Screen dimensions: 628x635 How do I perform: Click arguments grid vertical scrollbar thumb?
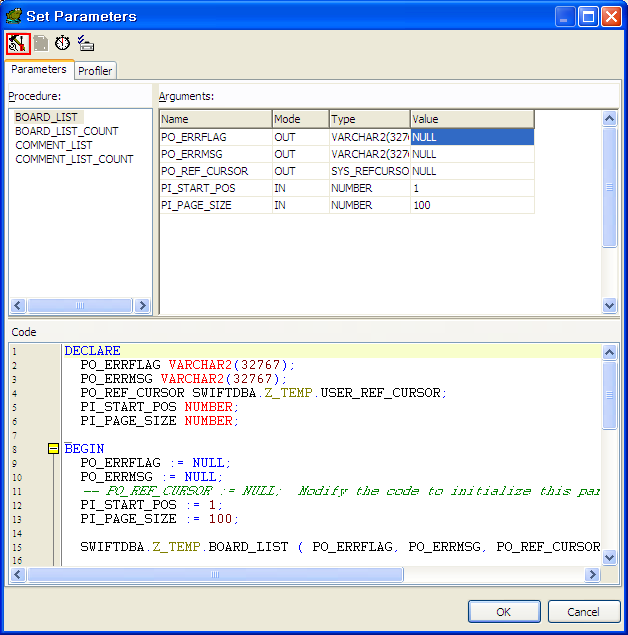[609, 187]
